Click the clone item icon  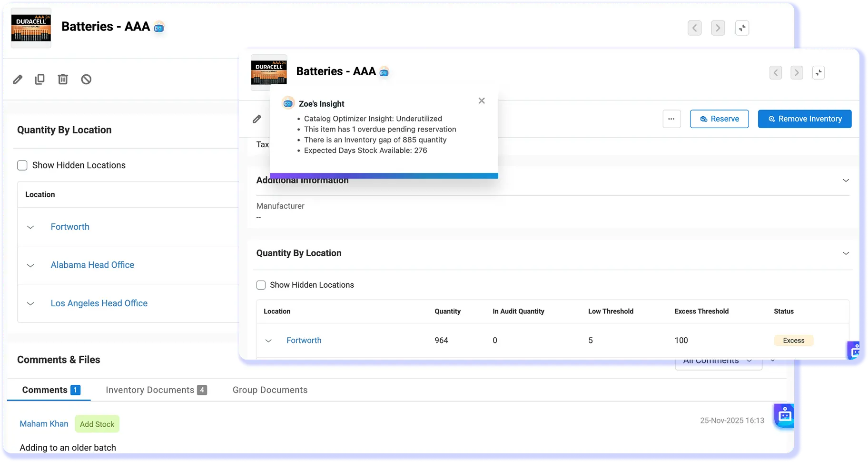click(x=40, y=79)
